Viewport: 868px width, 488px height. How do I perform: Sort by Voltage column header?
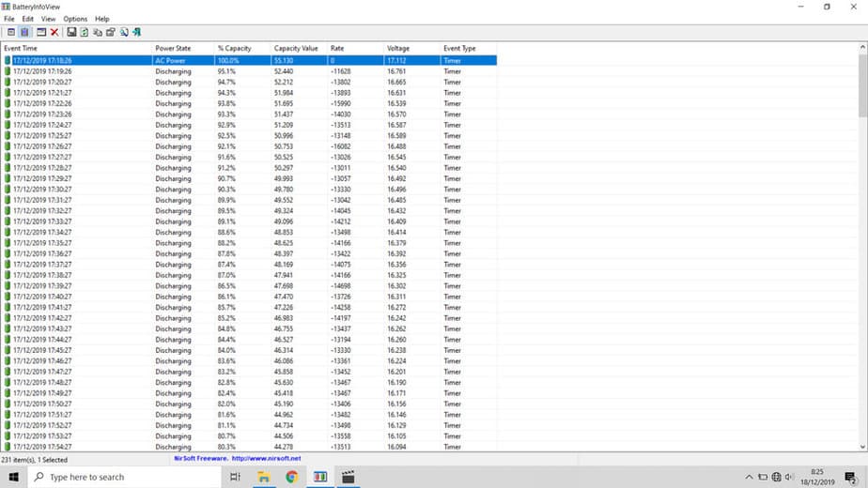(x=398, y=48)
